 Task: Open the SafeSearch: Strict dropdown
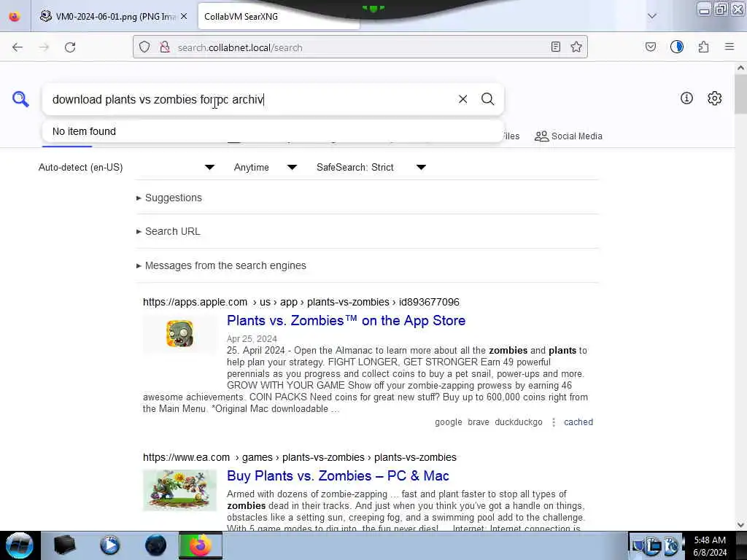pos(371,167)
